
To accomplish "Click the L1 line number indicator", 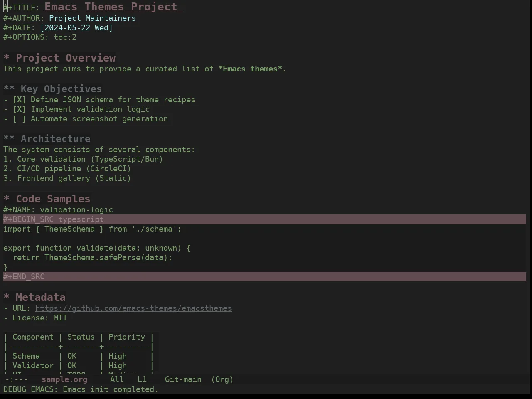I will pyautogui.click(x=142, y=379).
